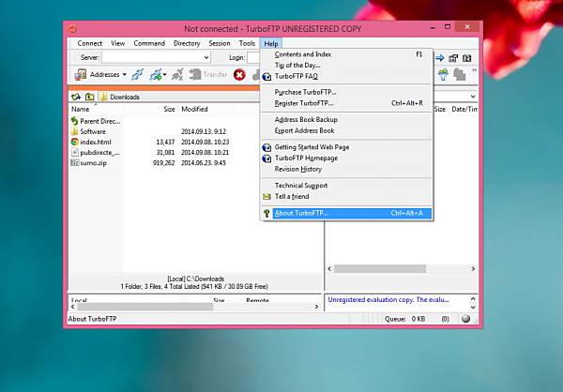
Task: Open the View menu
Action: click(x=118, y=43)
